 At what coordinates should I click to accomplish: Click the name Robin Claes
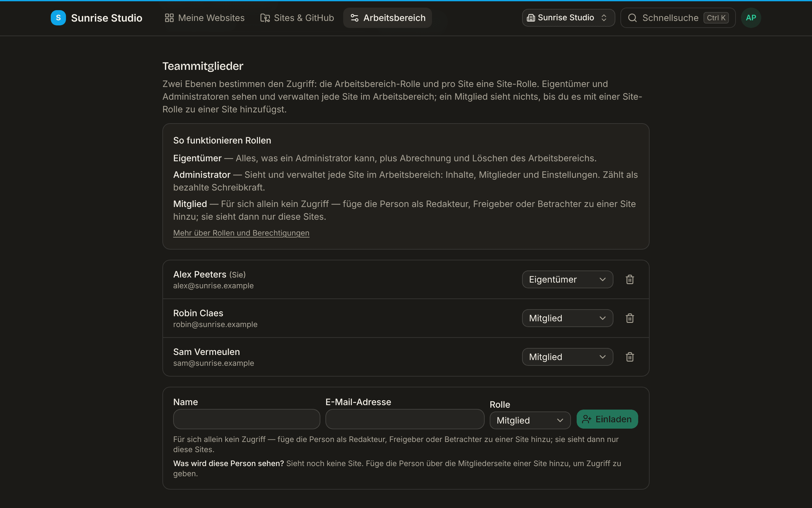[198, 313]
